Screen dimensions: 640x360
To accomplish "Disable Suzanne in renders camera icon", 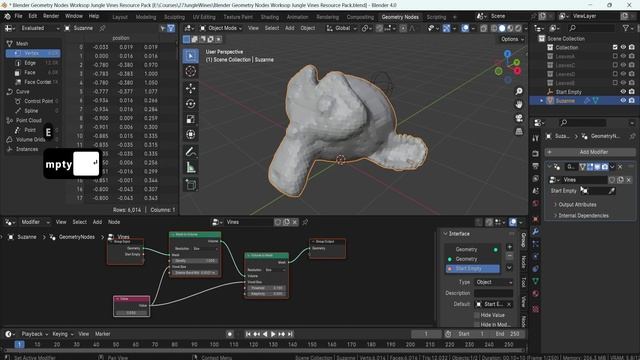I will 632,100.
